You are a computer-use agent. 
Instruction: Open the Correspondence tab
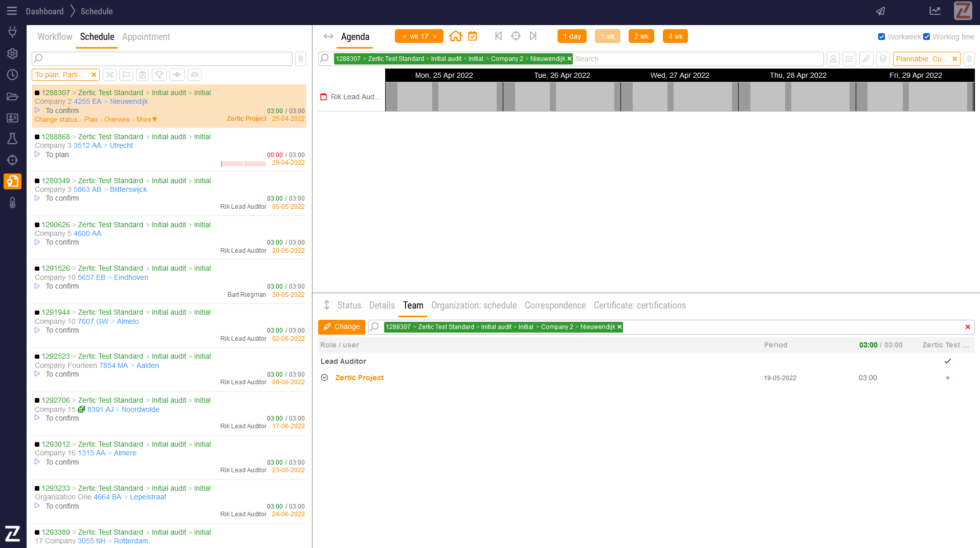click(555, 305)
